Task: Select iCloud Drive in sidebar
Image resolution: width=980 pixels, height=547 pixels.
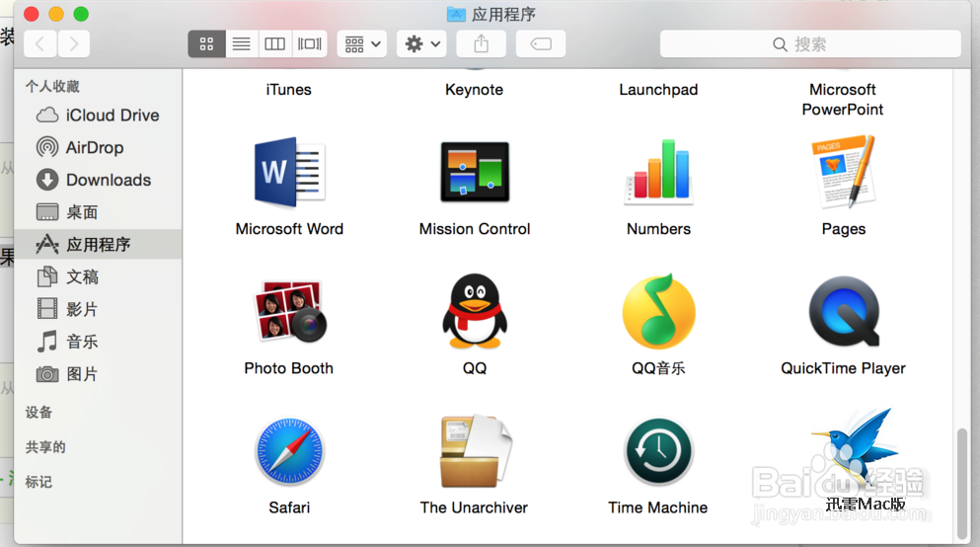Action: 98,115
